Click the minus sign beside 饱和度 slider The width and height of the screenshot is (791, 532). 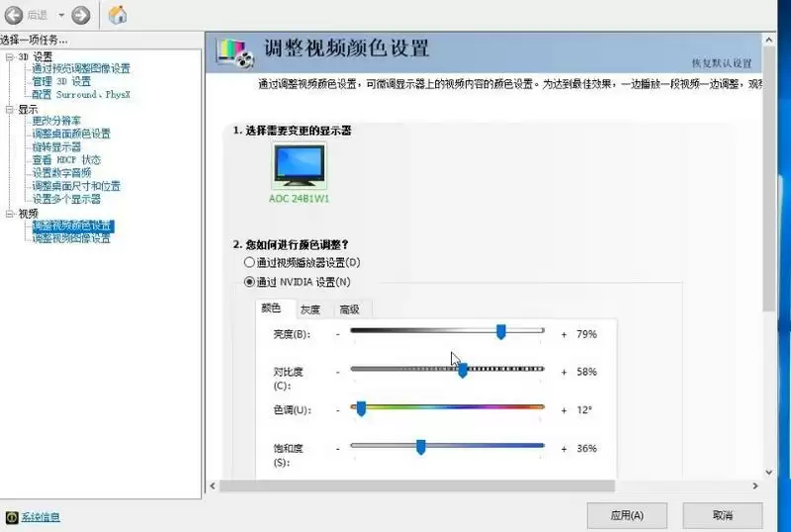point(337,448)
